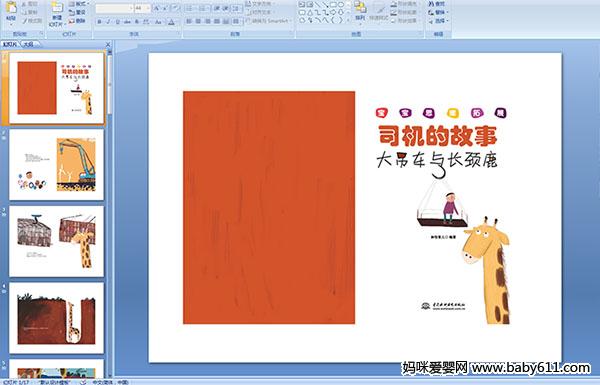Click the Select button in Editing group

(439, 21)
